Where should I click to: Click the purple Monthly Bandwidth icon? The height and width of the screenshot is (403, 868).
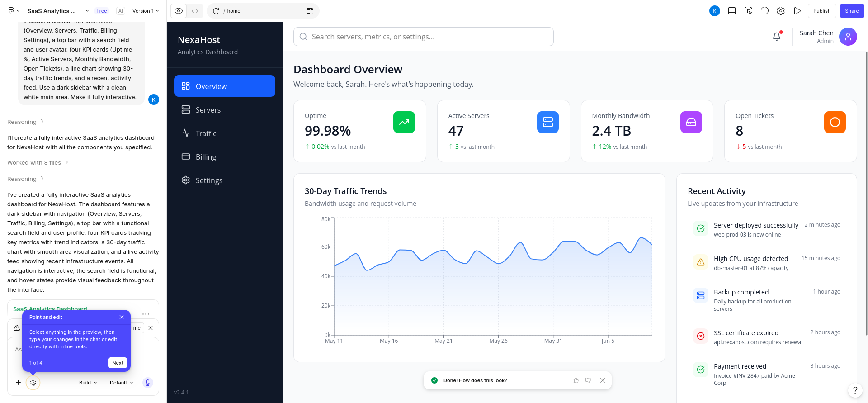(x=691, y=122)
